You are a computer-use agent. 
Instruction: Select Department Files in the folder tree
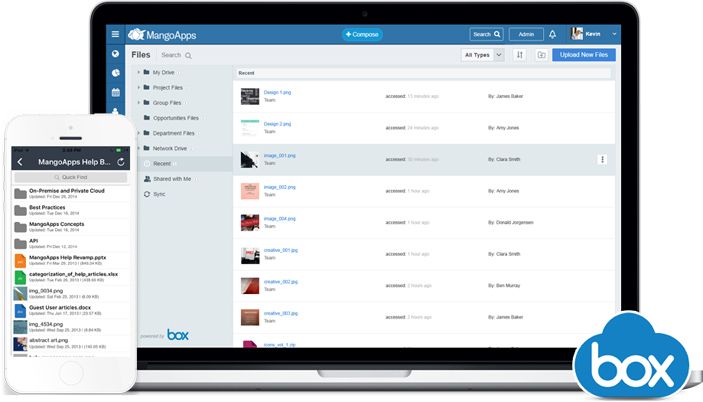[174, 133]
